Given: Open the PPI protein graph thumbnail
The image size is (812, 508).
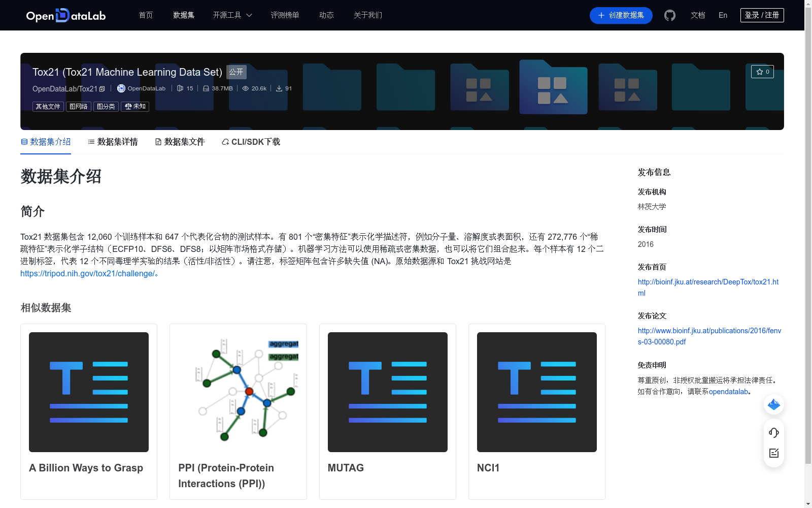Looking at the screenshot, I should [238, 392].
